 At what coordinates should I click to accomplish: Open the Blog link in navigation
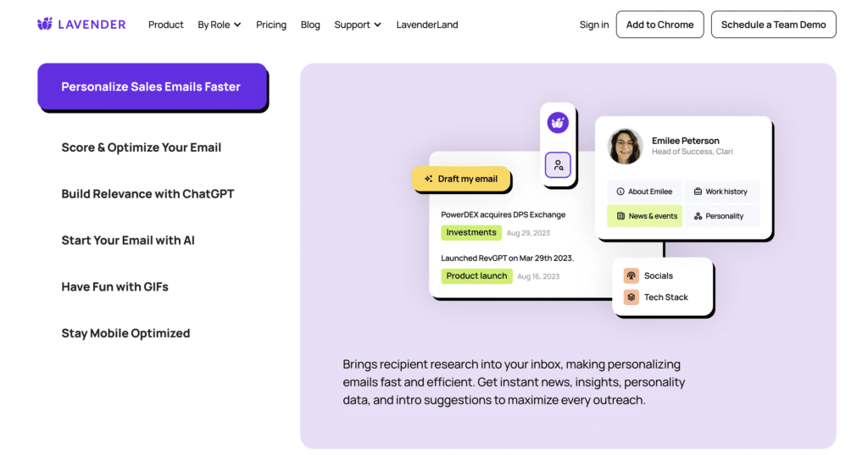[310, 25]
